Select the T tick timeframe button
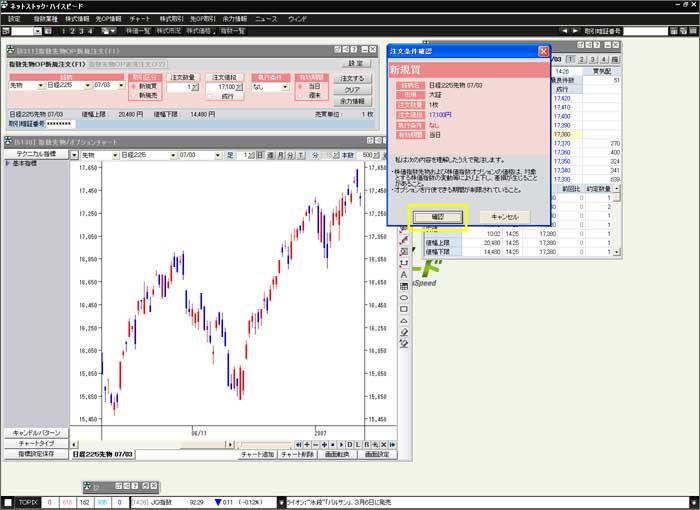The width and height of the screenshot is (700, 510). click(x=301, y=155)
